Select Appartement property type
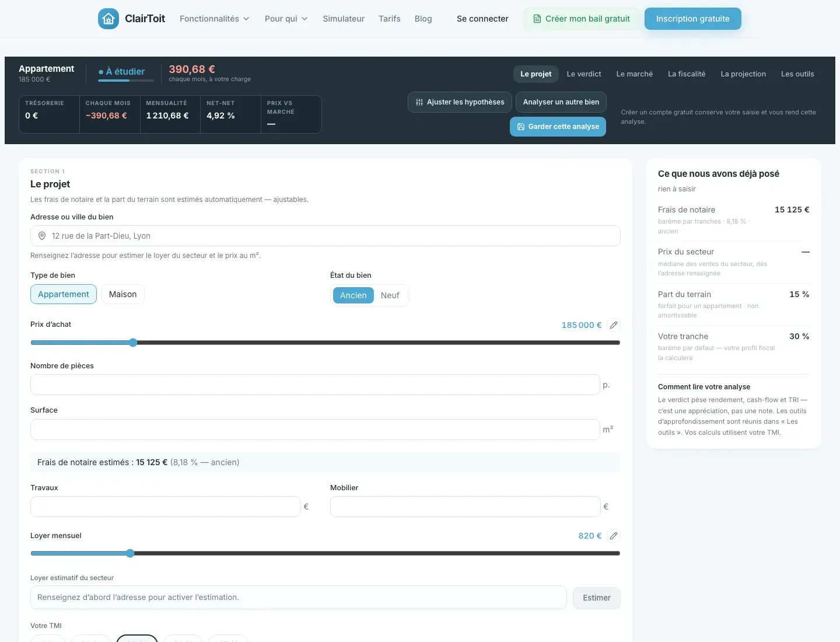This screenshot has height=642, width=840. click(64, 294)
